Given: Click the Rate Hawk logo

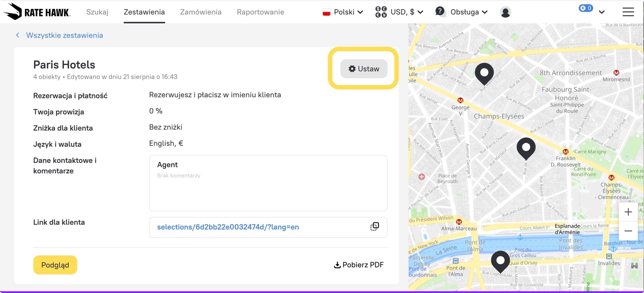Looking at the screenshot, I should pos(37,12).
